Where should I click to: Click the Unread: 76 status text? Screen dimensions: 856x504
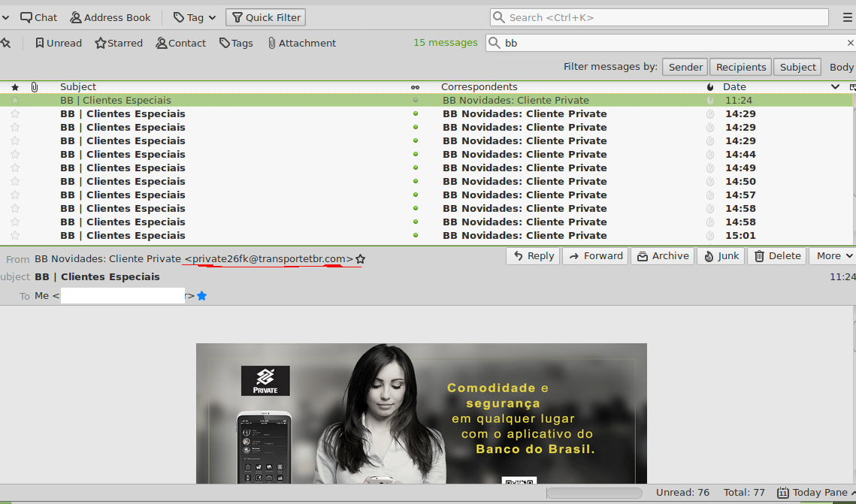click(682, 493)
